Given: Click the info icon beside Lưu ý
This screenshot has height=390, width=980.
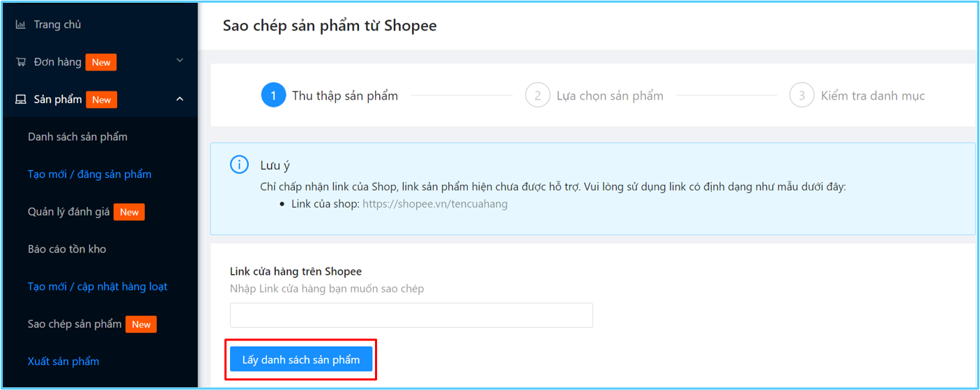Looking at the screenshot, I should 239,165.
